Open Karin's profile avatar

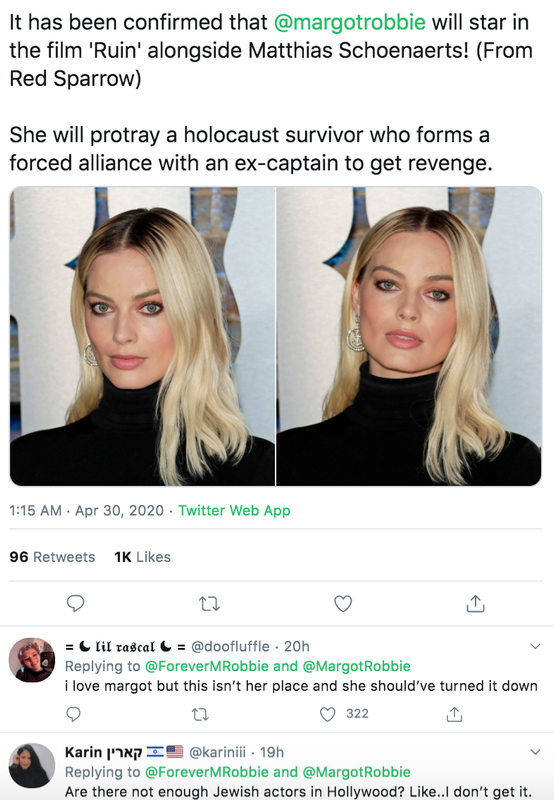tap(32, 765)
